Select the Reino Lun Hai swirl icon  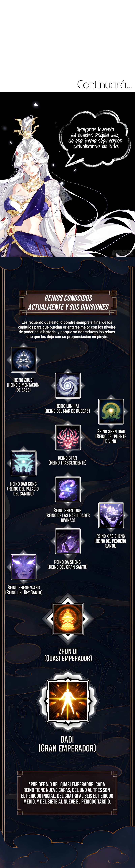(68, 386)
